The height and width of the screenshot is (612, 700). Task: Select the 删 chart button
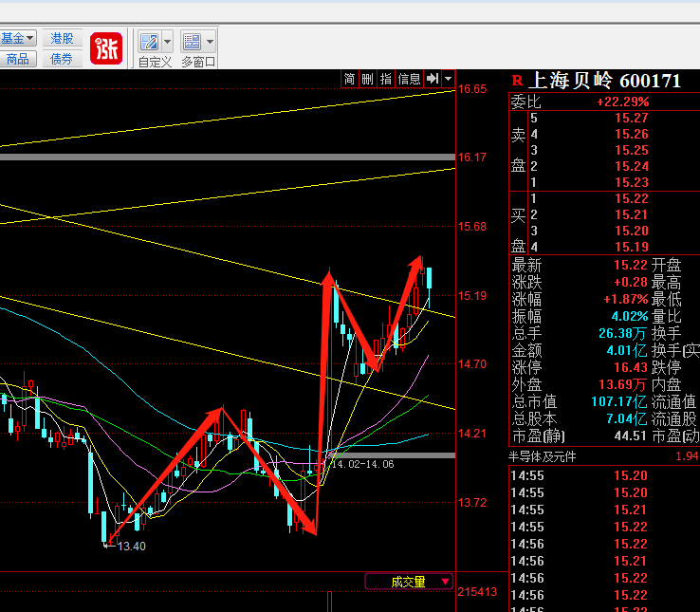[x=367, y=79]
